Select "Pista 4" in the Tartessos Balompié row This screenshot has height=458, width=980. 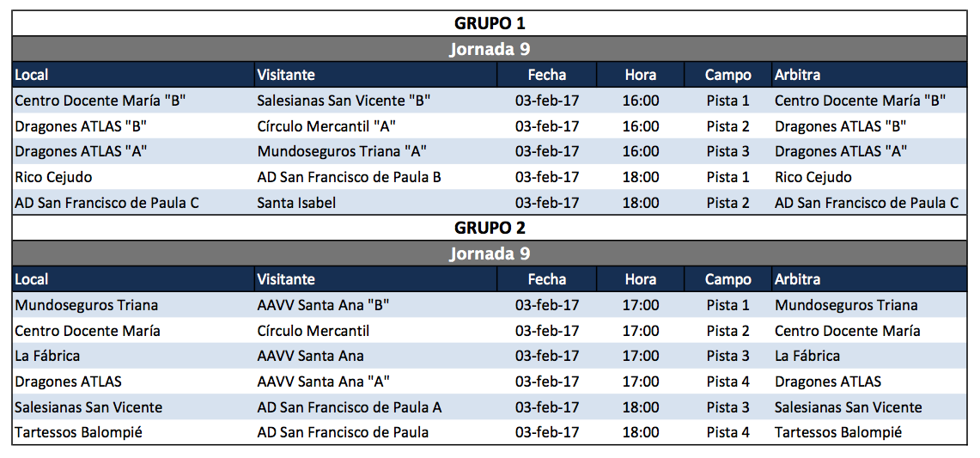coord(727,432)
